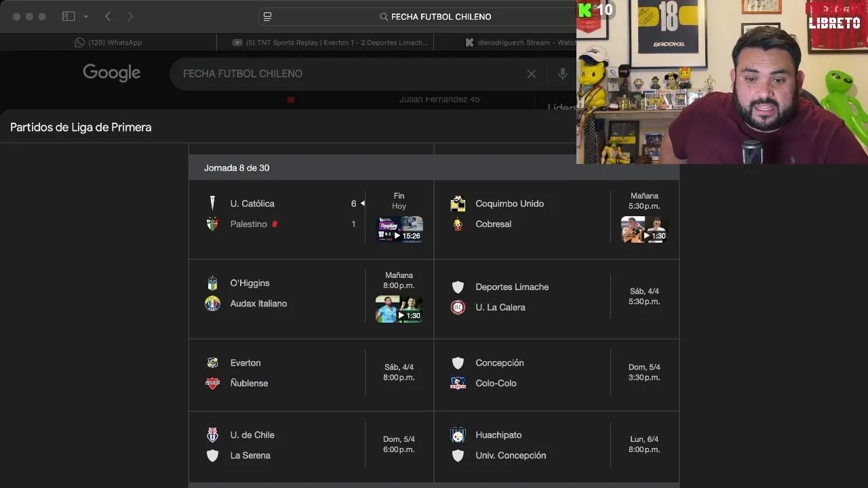Click U. de Chile crest icon
868x488 pixels.
[x=212, y=435]
